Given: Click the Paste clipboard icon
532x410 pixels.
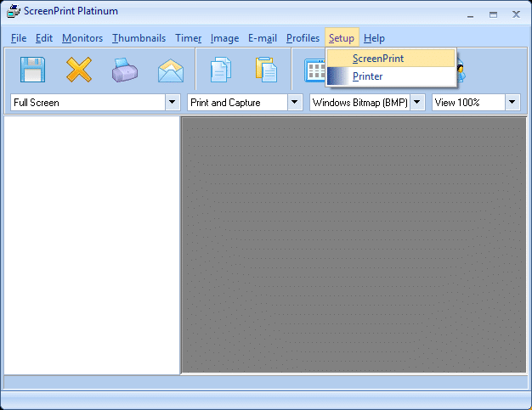Looking at the screenshot, I should tap(267, 70).
